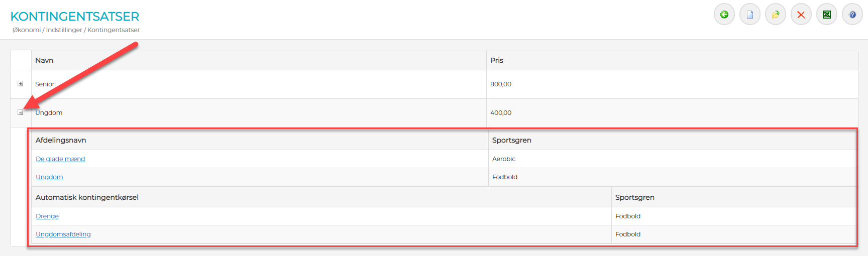Open the De glade mænd department link
868x256 pixels.
[60, 159]
